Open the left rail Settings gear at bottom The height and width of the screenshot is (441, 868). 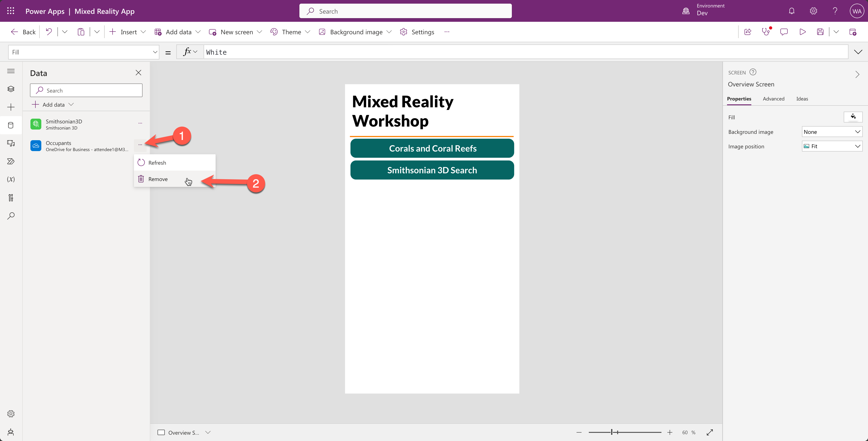11,414
